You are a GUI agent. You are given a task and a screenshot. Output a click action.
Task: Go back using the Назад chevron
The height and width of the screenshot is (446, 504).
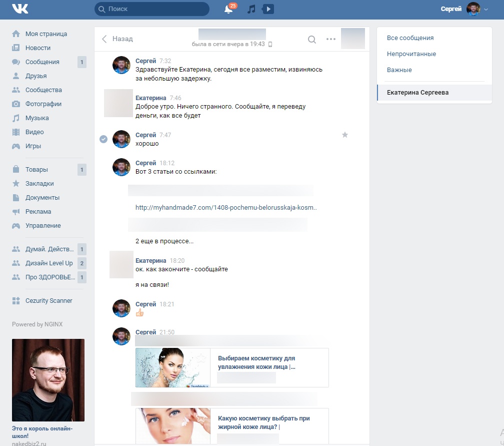(x=104, y=39)
